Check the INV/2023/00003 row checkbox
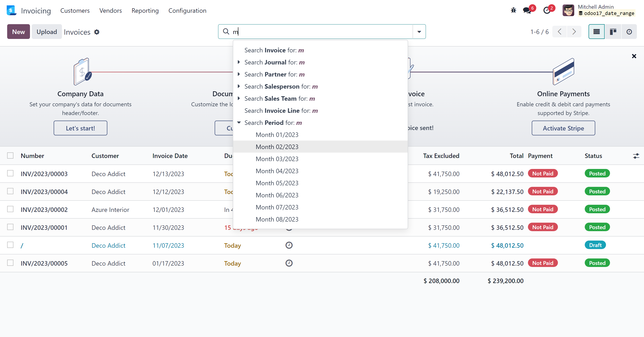 pos(10,173)
